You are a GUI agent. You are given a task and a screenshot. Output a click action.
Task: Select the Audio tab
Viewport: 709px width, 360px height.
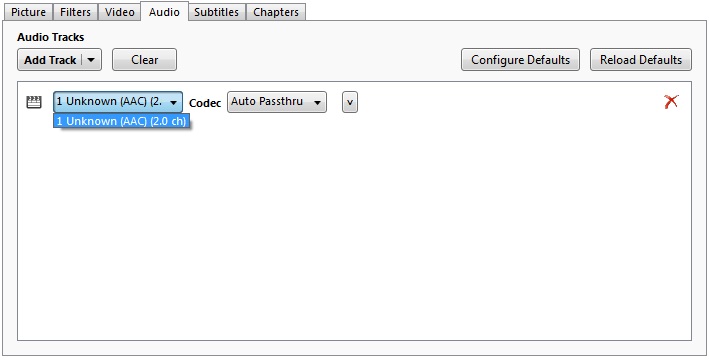(164, 11)
